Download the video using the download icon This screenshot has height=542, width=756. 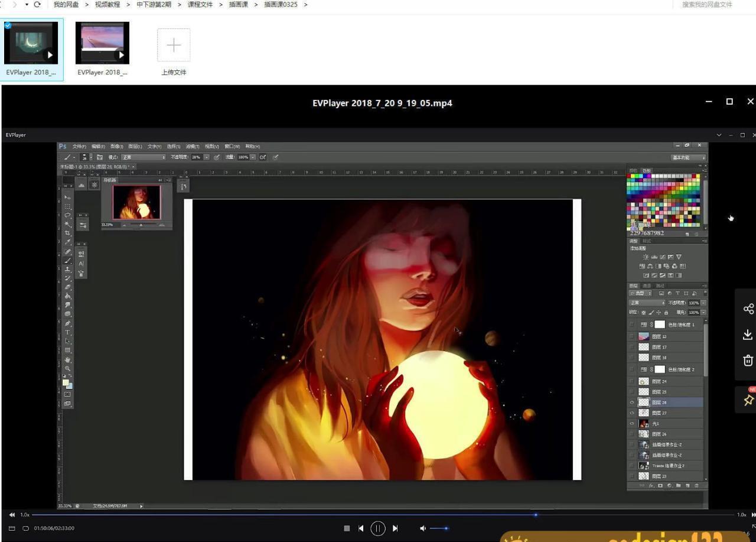pyautogui.click(x=748, y=335)
